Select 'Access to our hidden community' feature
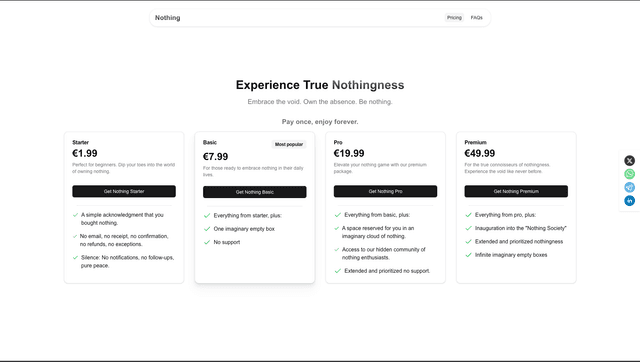Screen dimensions: 640x362 click(383, 253)
